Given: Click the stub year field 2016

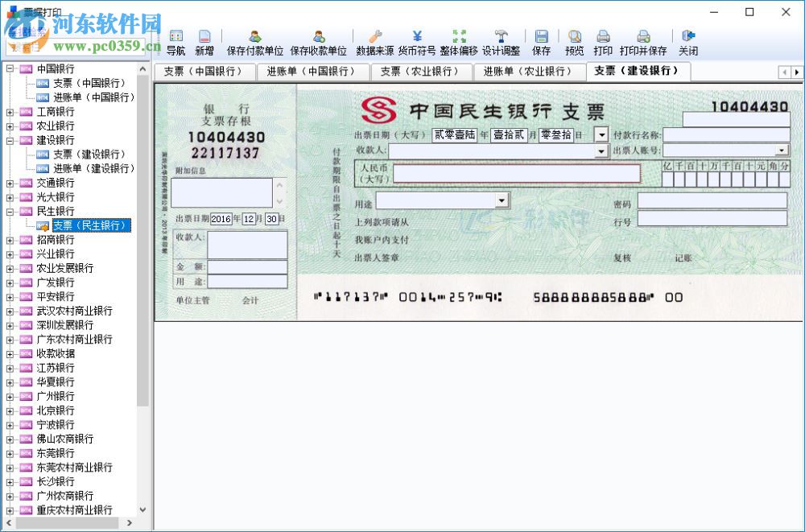Looking at the screenshot, I should pyautogui.click(x=221, y=219).
